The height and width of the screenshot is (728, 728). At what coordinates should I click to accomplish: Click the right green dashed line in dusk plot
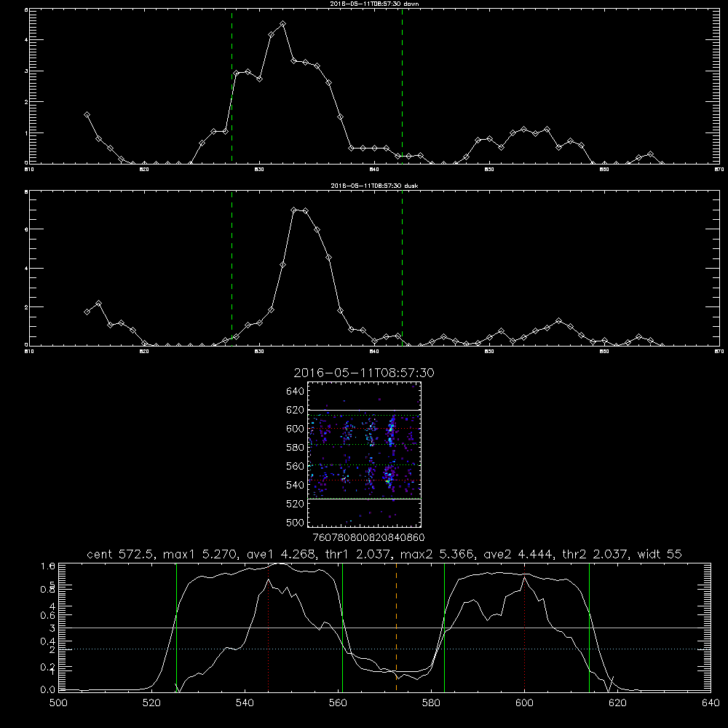402,268
